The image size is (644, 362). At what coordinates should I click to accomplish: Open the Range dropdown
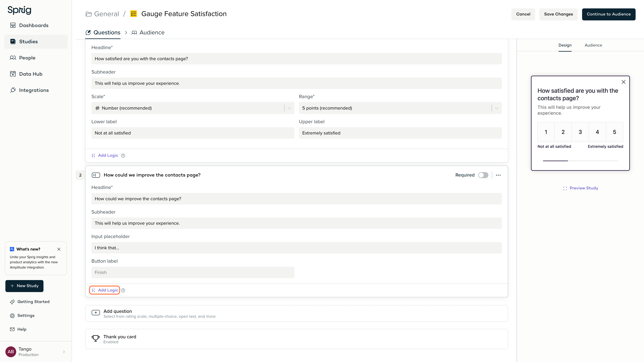coord(400,108)
